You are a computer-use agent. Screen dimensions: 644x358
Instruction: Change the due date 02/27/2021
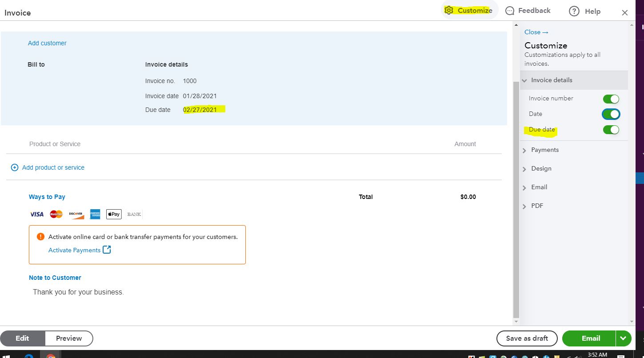tap(200, 110)
